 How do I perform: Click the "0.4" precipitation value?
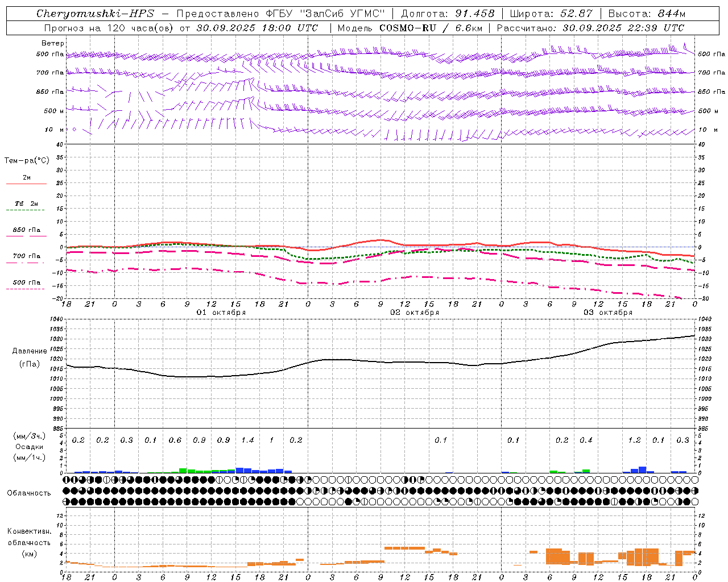586,440
